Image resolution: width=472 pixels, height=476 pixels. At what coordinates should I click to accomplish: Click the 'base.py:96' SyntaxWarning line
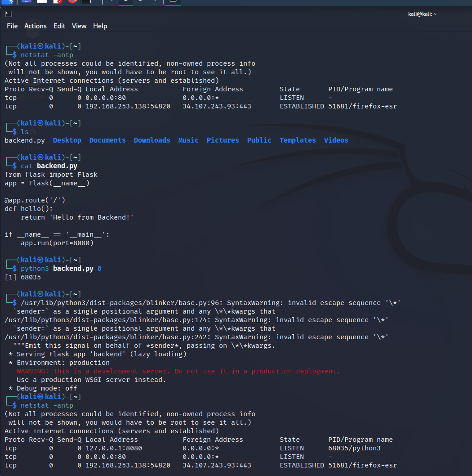(211, 303)
